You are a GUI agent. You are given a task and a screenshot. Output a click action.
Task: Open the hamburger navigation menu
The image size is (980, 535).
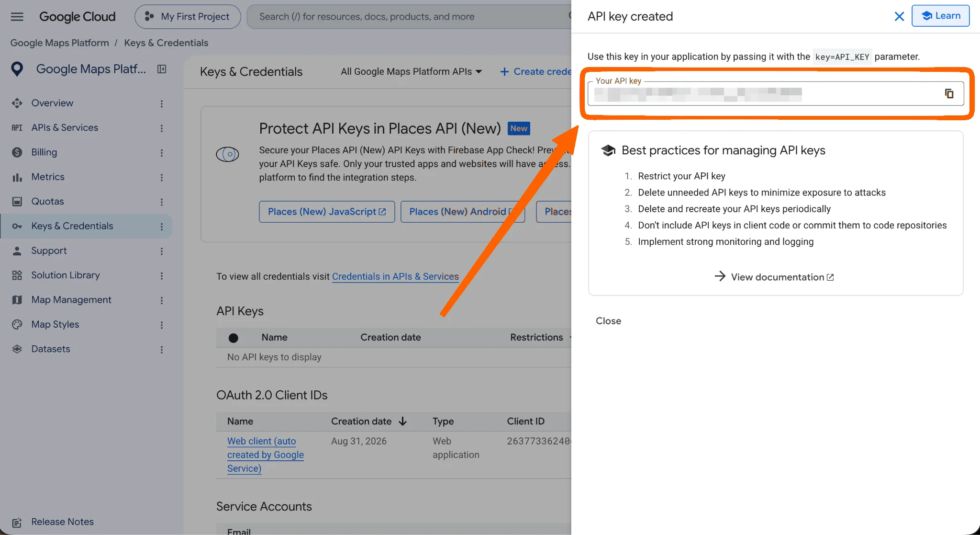17,17
